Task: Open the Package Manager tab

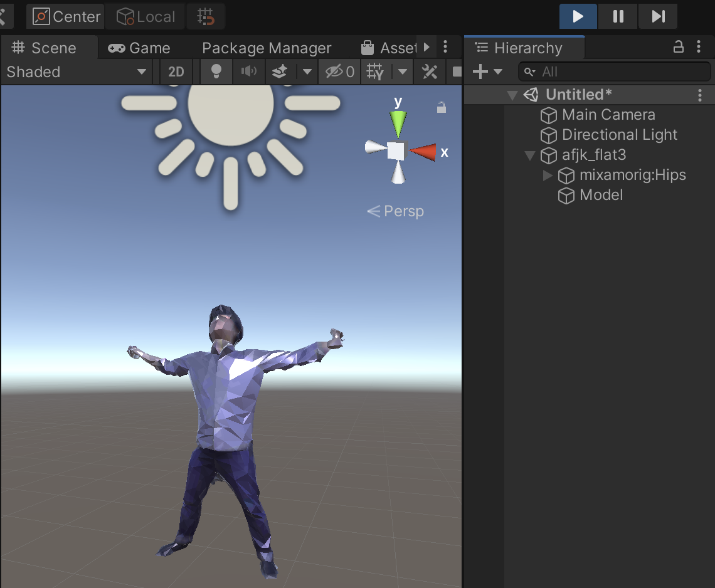Action: tap(266, 48)
